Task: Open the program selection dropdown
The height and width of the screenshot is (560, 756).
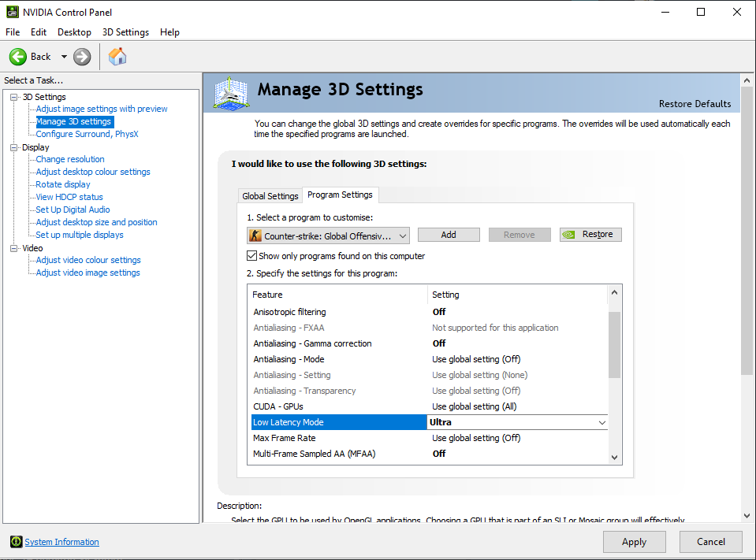Action: [403, 235]
